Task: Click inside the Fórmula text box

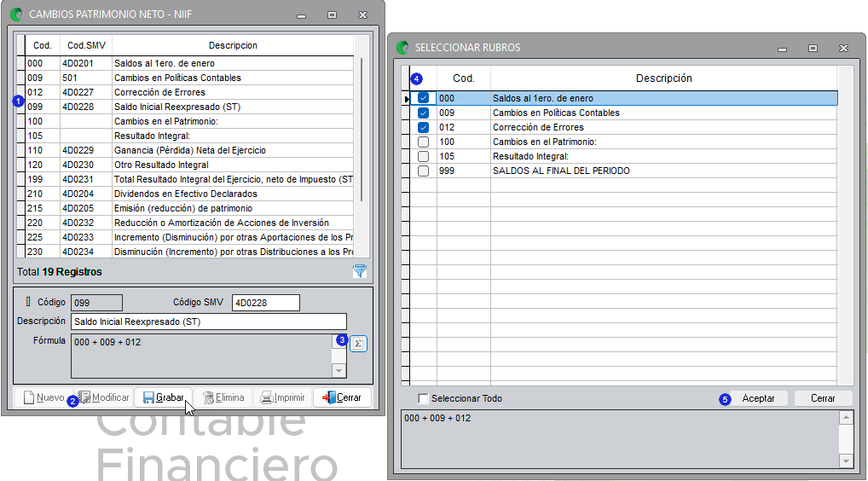Action: pyautogui.click(x=201, y=356)
